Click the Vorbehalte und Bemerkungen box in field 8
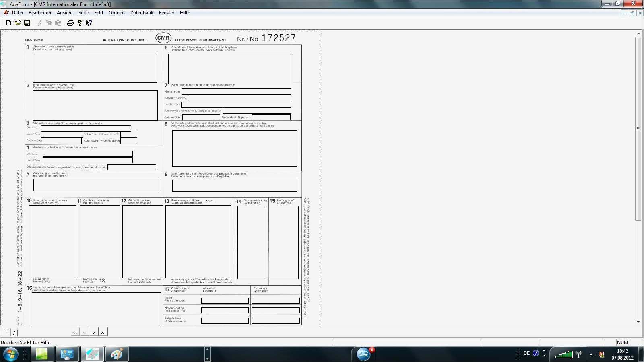The width and height of the screenshot is (644, 362). tap(235, 148)
